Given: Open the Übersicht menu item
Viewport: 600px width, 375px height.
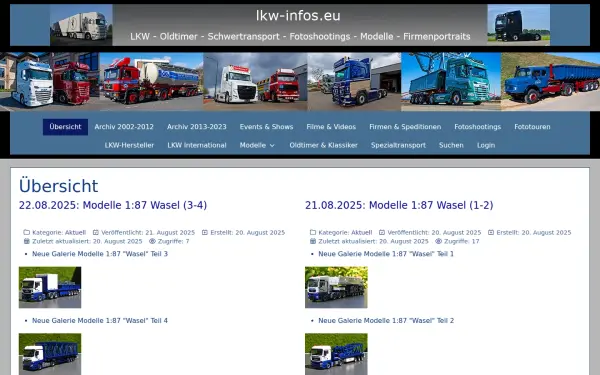Looking at the screenshot, I should pyautogui.click(x=65, y=127).
